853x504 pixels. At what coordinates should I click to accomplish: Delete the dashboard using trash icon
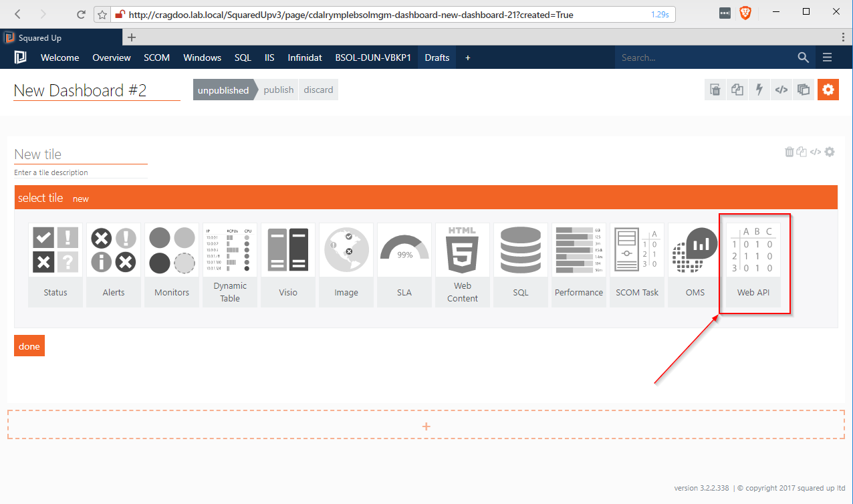(715, 90)
